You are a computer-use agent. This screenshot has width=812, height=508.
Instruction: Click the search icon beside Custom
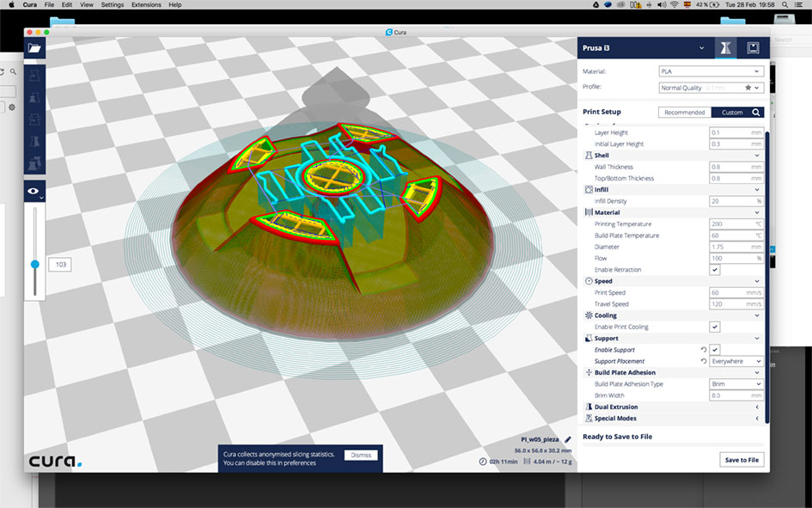[756, 113]
